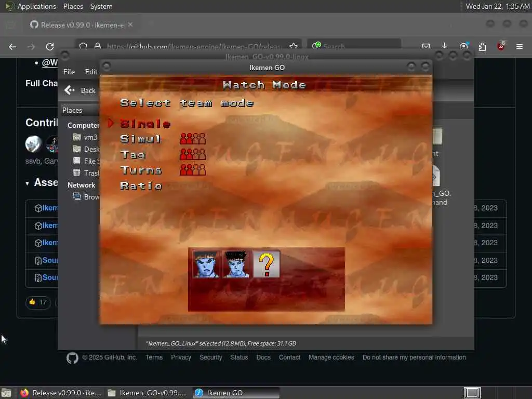Select File System in Places sidebar

pyautogui.click(x=86, y=161)
